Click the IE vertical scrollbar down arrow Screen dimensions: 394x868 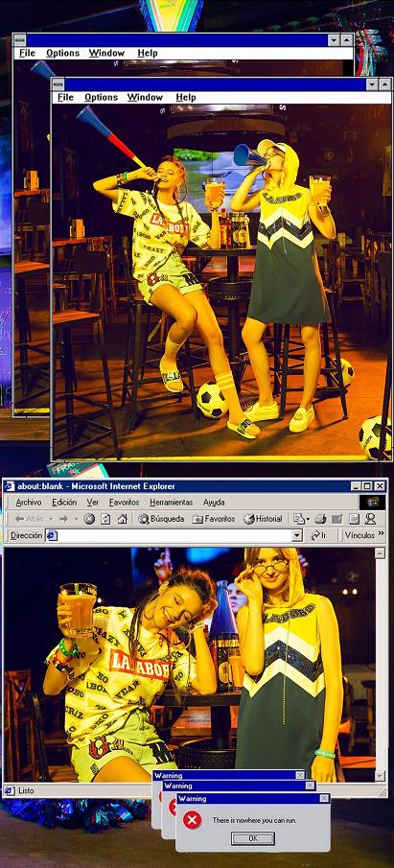tap(380, 776)
